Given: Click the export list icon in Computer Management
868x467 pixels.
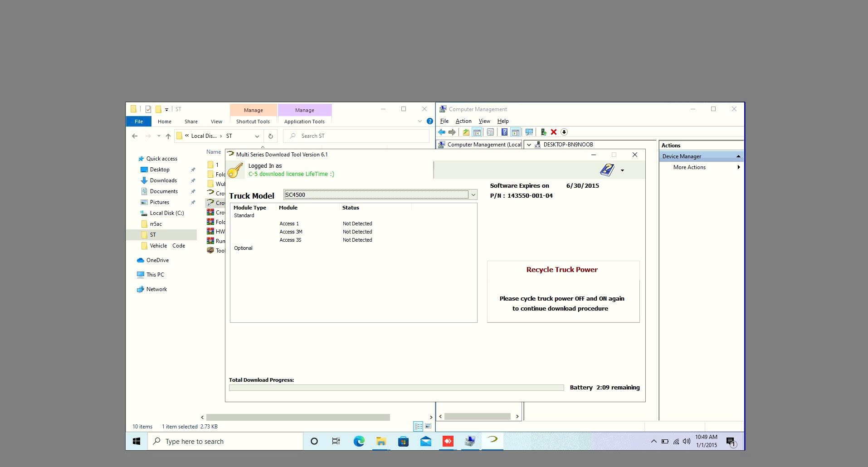Looking at the screenshot, I should (x=466, y=132).
